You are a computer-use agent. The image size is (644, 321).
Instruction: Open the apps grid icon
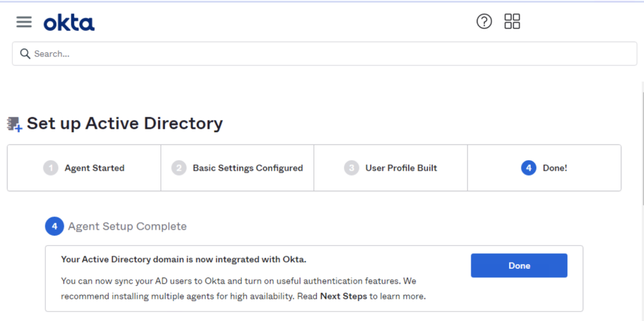512,21
